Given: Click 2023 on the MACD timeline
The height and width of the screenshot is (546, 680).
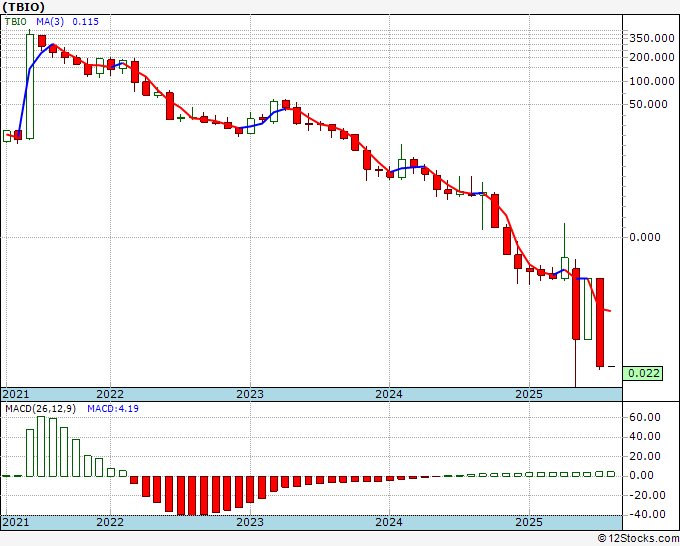Looking at the screenshot, I should [250, 522].
